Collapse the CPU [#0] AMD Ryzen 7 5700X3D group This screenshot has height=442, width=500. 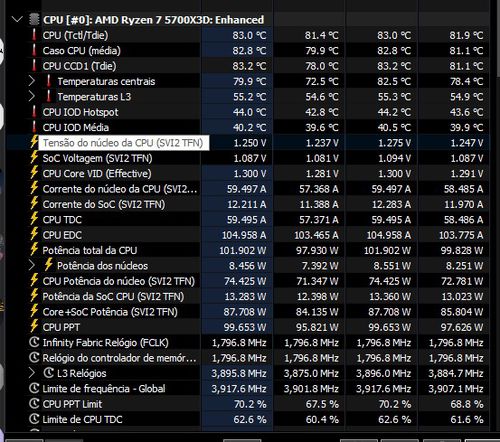(17, 20)
